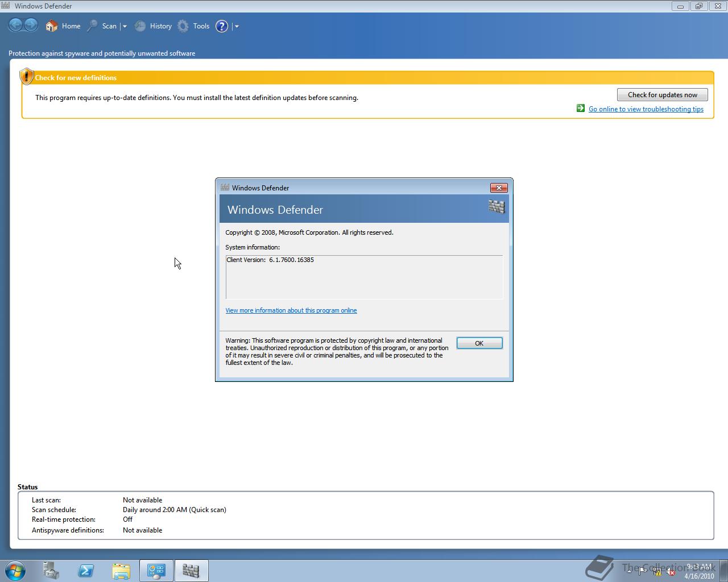
Task: Click the Last scan 'Not available' value
Action: tap(142, 500)
